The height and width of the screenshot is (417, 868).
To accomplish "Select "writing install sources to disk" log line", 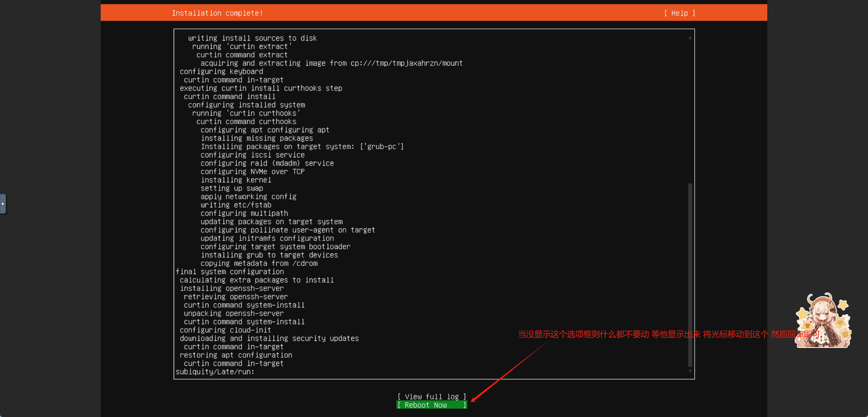I will coord(252,38).
